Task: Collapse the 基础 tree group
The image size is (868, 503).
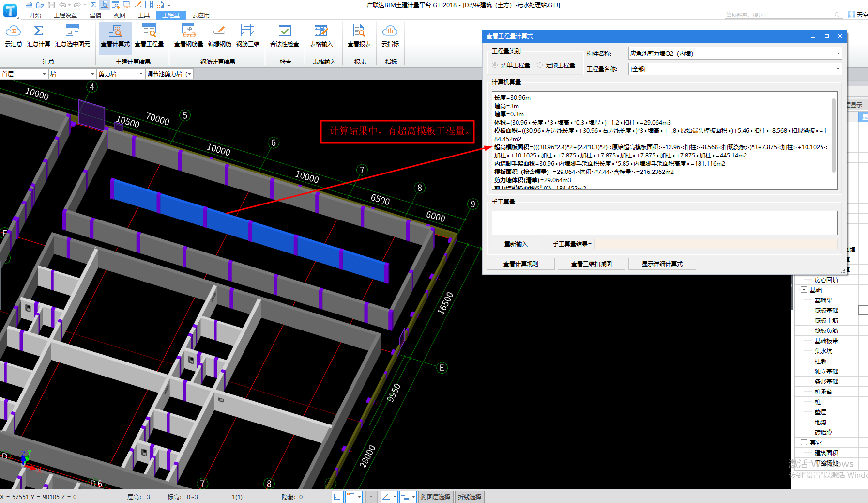Action: click(804, 290)
